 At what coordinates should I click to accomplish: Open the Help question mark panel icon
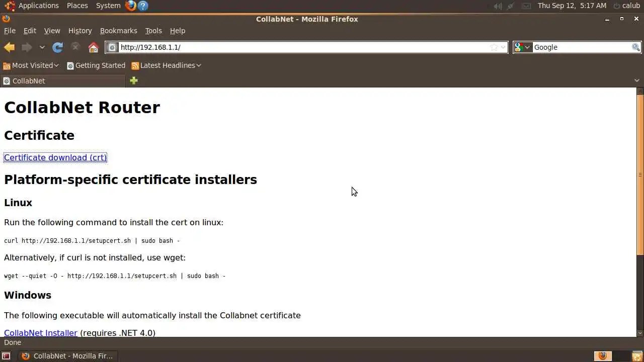(143, 6)
